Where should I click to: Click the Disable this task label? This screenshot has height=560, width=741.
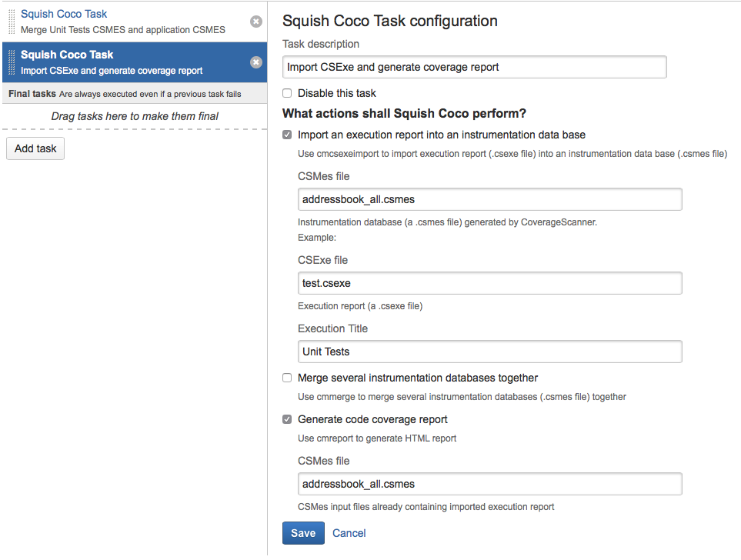(337, 93)
